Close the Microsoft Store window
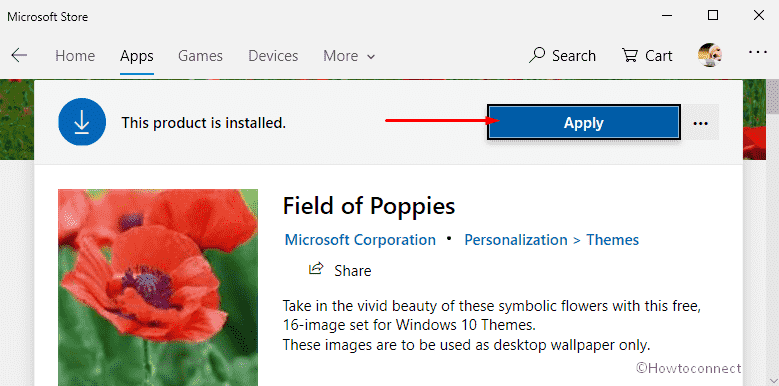The width and height of the screenshot is (779, 386). point(759,16)
